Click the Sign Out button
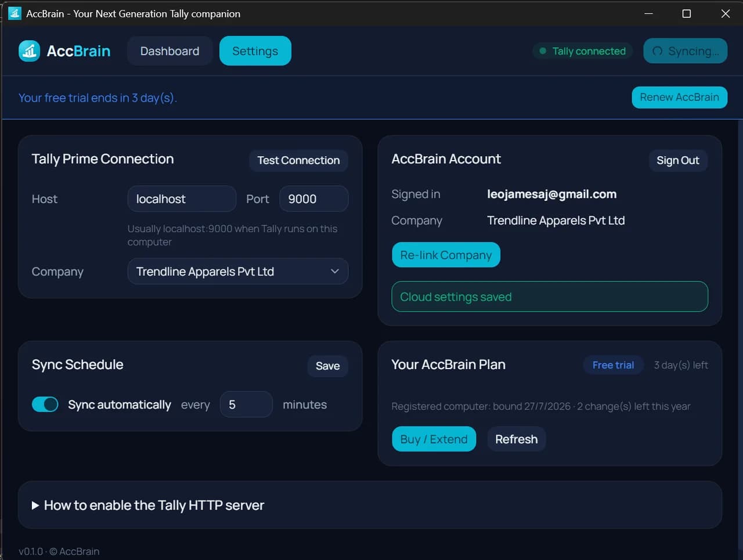This screenshot has height=560, width=743. [x=678, y=161]
